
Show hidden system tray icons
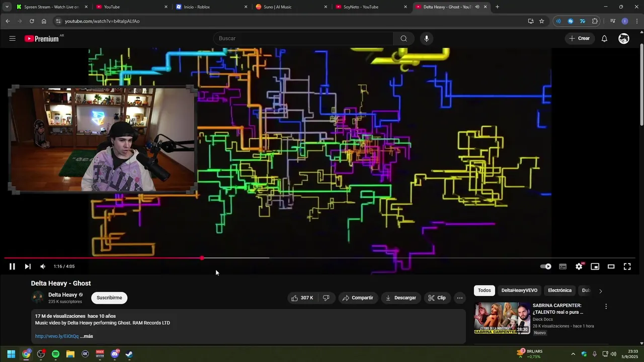[573, 354]
